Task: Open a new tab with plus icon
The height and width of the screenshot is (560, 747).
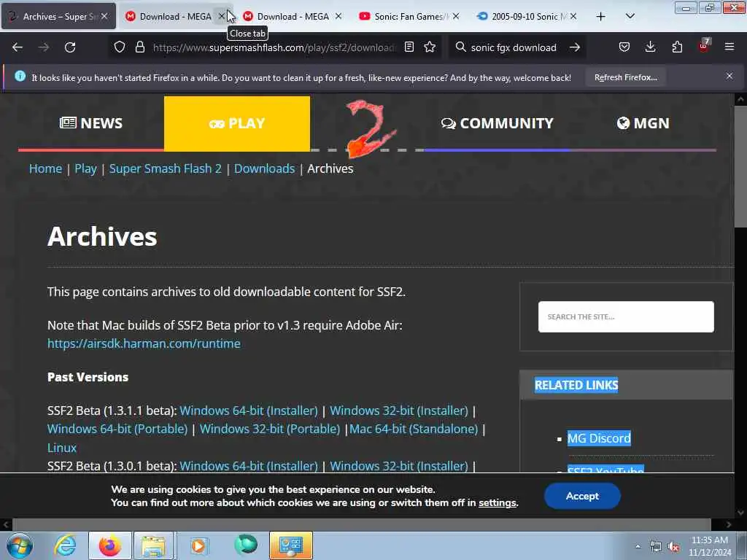Action: pyautogui.click(x=601, y=17)
